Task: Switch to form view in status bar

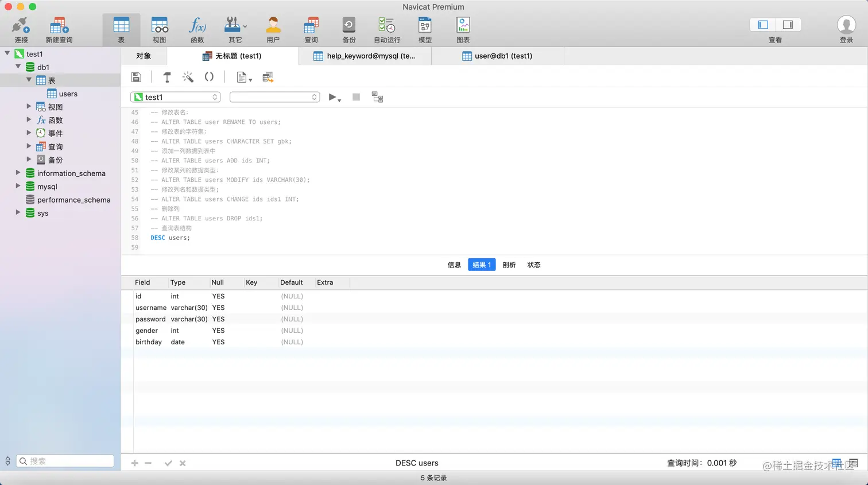Action: pos(853,463)
